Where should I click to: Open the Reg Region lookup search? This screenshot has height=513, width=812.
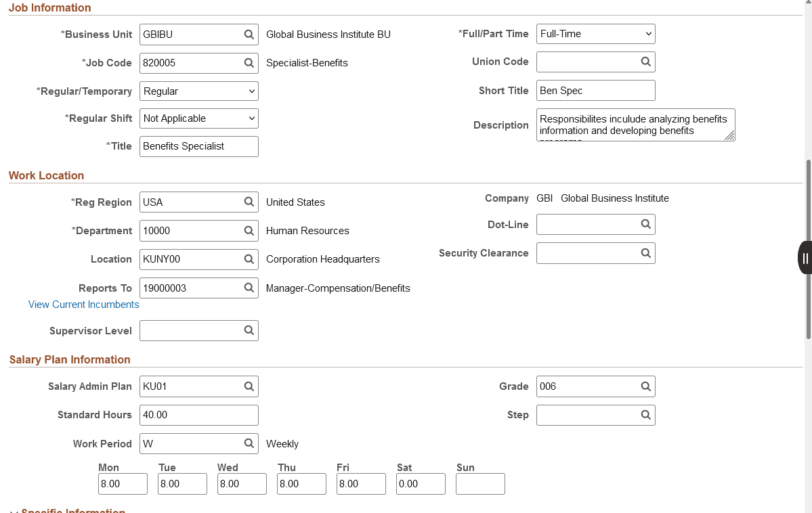[249, 202]
